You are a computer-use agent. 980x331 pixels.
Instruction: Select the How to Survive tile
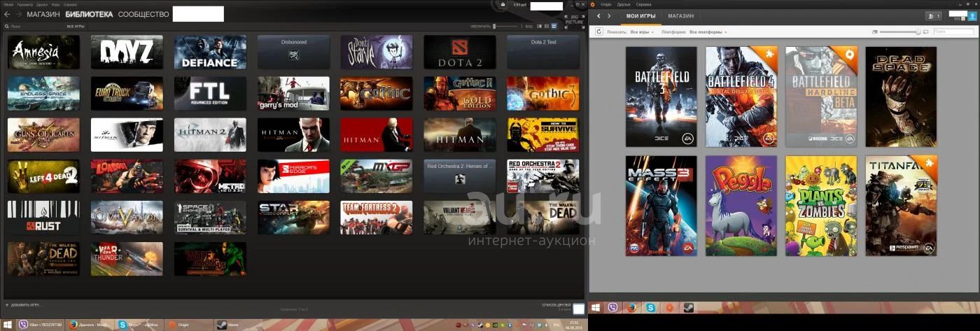(x=543, y=135)
